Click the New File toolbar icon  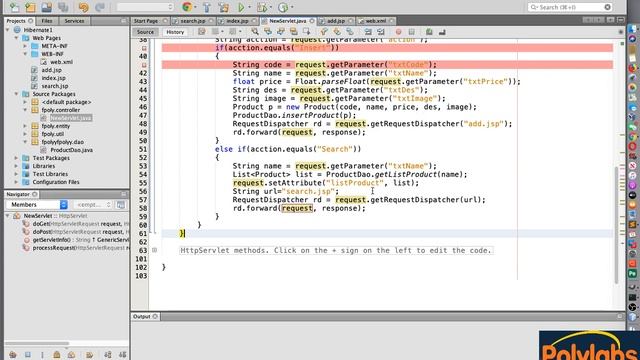point(14,7)
